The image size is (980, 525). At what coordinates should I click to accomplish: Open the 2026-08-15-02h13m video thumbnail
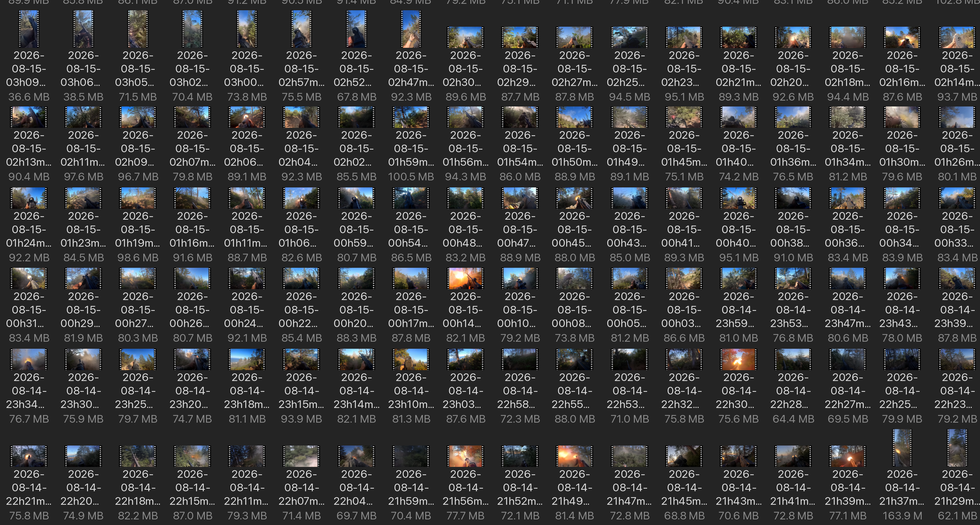click(29, 117)
